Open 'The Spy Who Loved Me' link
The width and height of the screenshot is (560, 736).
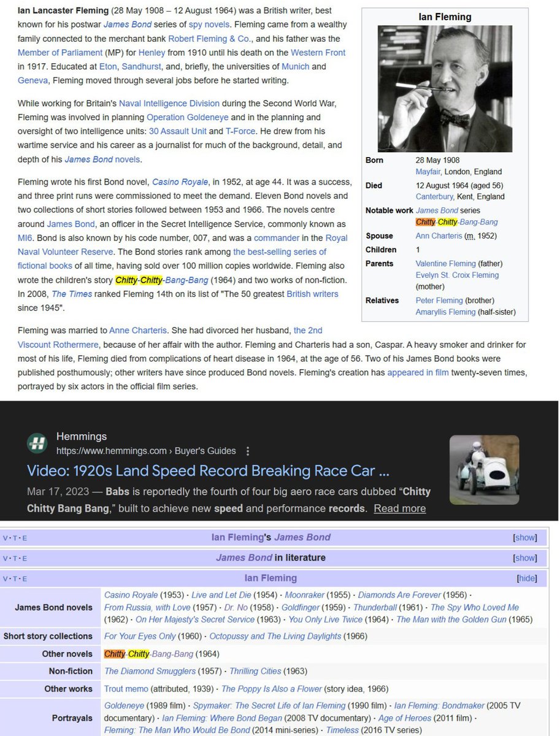(x=475, y=607)
